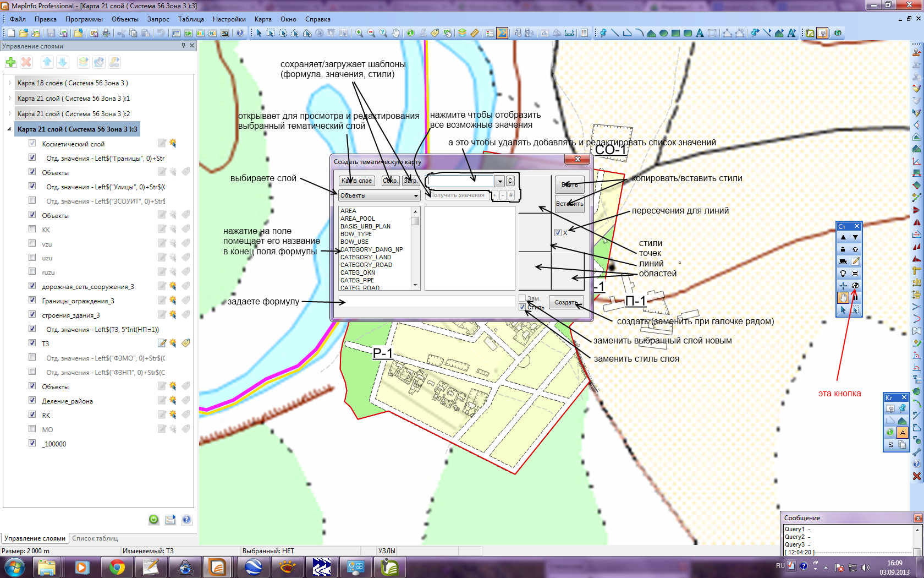Toggle visibility of RK layer
Screen dimensions: 924x578
point(32,415)
